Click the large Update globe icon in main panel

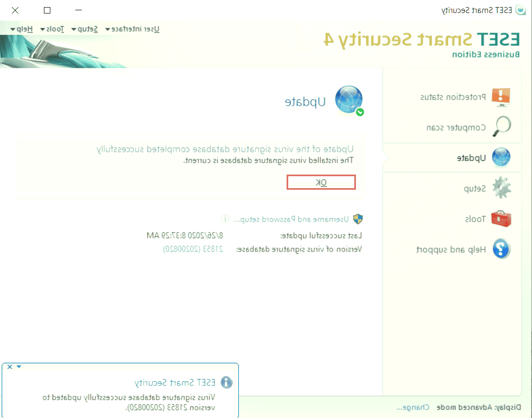click(x=349, y=100)
